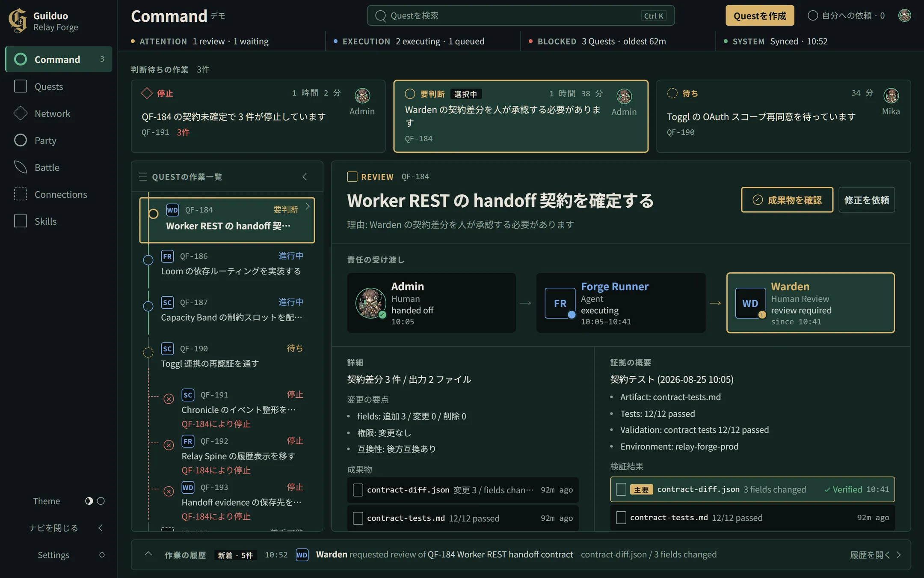Select Command in the sidebar
Viewport: 924px width, 578px height.
[59, 59]
